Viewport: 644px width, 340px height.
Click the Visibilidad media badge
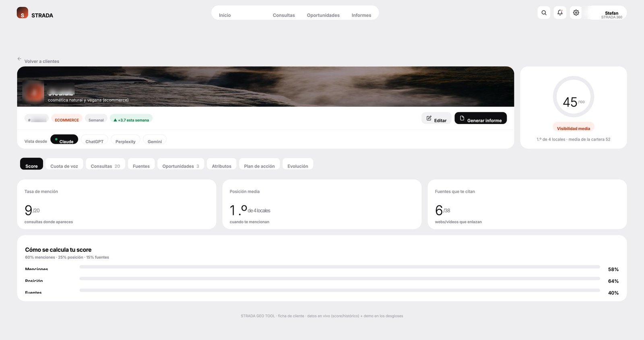[x=574, y=127]
